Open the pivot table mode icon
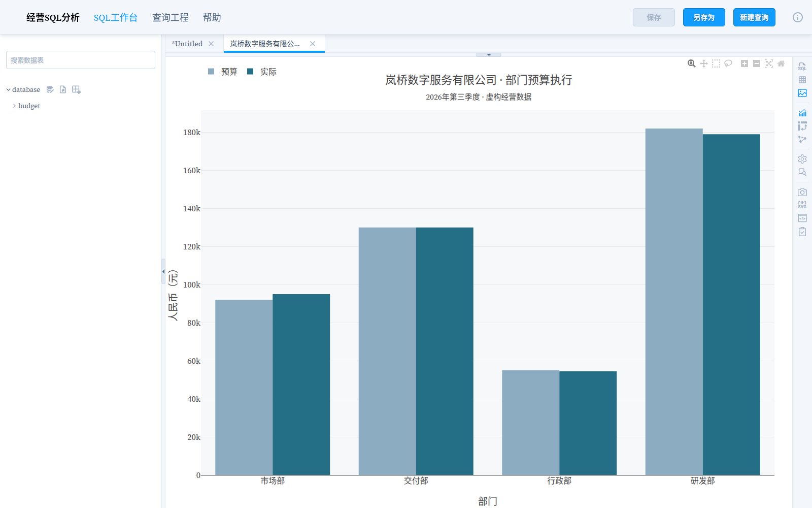The height and width of the screenshot is (508, 812). click(x=802, y=126)
